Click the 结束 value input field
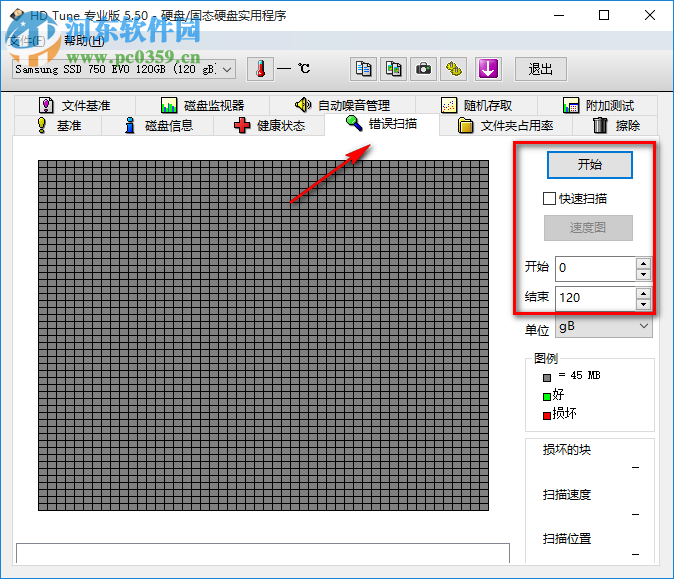 coord(595,299)
